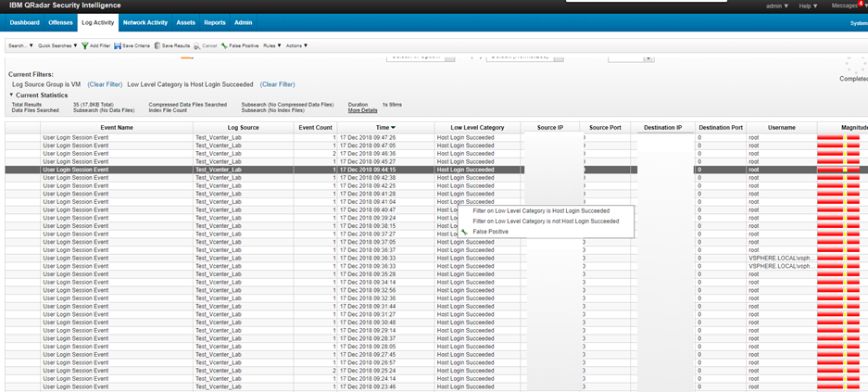Click Add Filter text button

(100, 46)
